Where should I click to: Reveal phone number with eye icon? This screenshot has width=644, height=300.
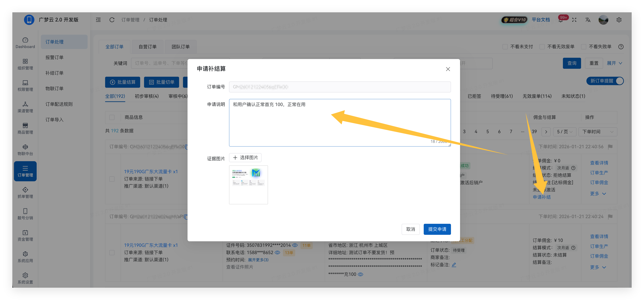277,253
